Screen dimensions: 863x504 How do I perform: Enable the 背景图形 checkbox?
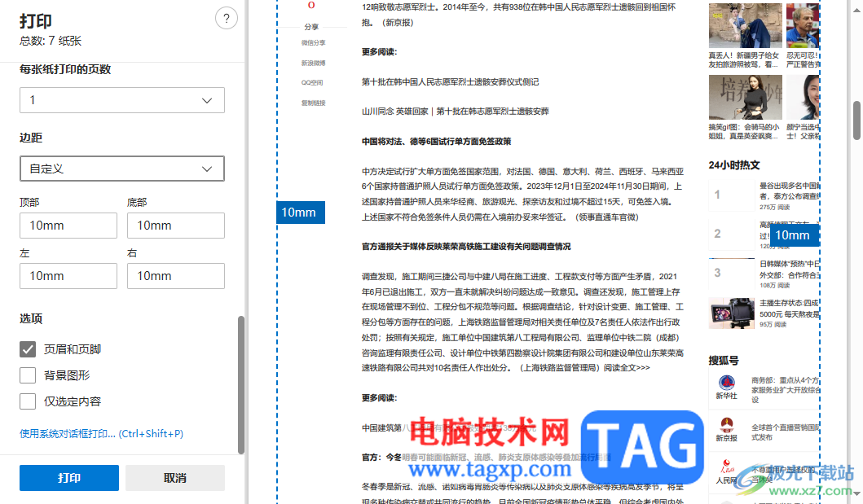pos(28,375)
